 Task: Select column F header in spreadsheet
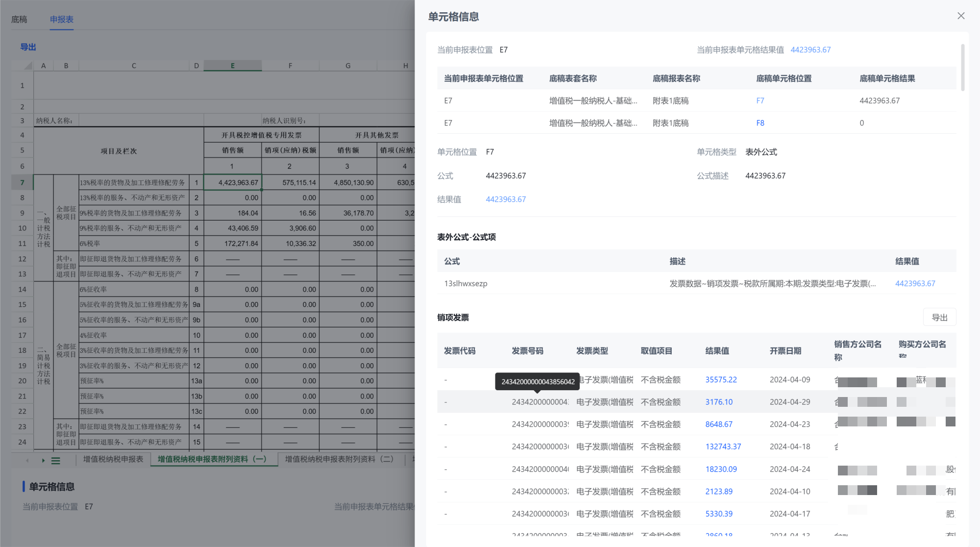pyautogui.click(x=290, y=66)
